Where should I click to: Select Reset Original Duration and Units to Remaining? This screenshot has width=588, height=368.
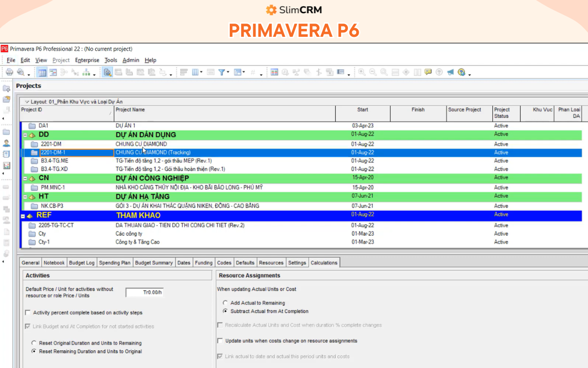pos(34,343)
